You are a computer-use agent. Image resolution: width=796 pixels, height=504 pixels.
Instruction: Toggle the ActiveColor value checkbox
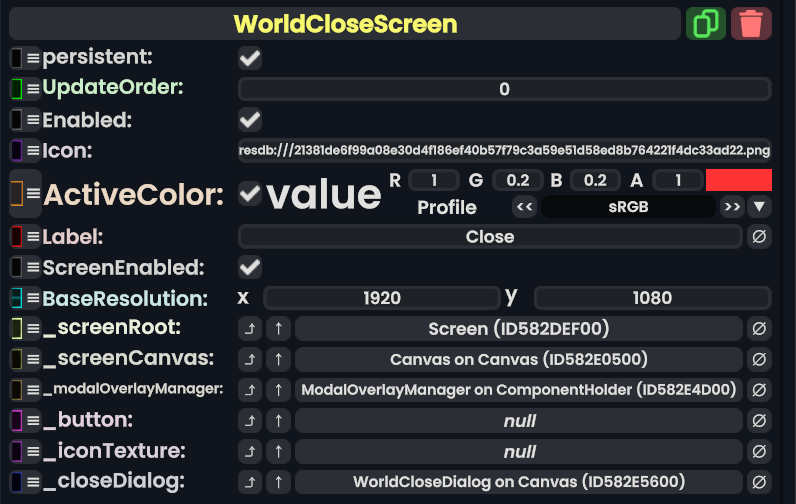[x=250, y=193]
